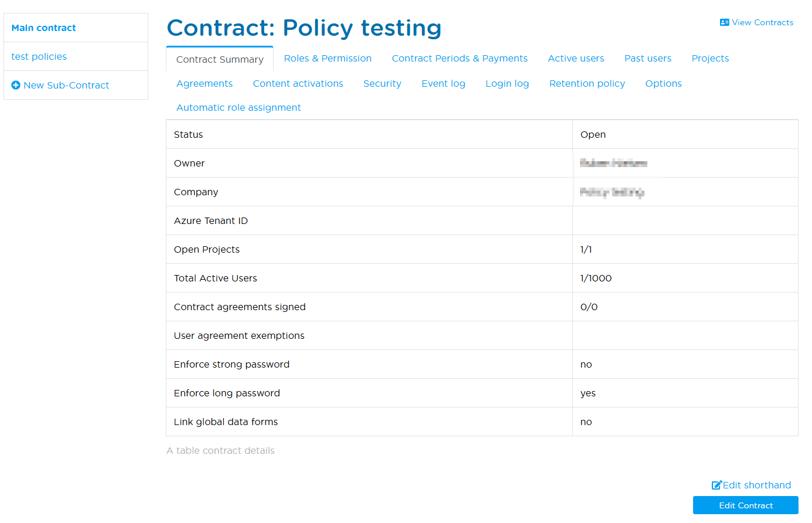Image resolution: width=812 pixels, height=523 pixels.
Task: Open the Roles & Permission tab
Action: [x=327, y=58]
